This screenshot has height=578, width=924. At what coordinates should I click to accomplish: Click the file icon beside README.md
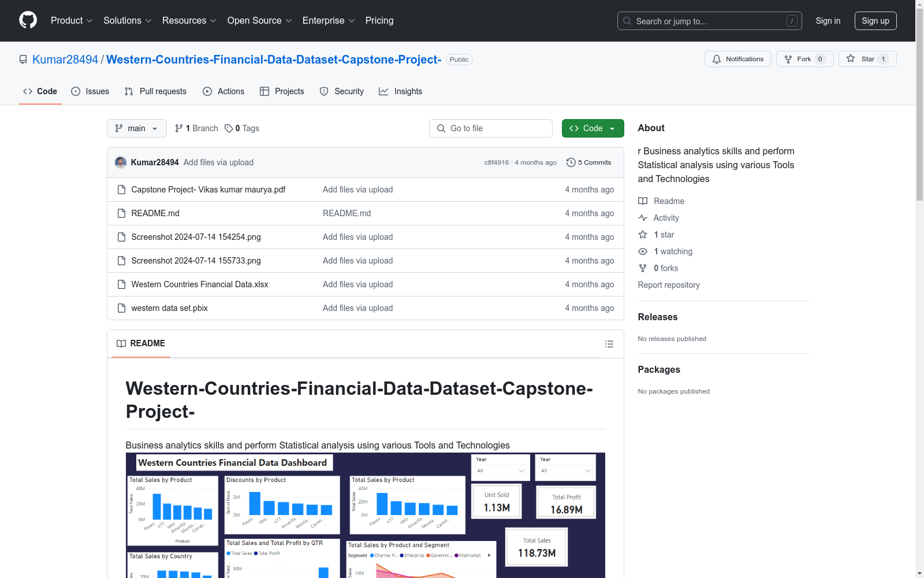tap(121, 213)
